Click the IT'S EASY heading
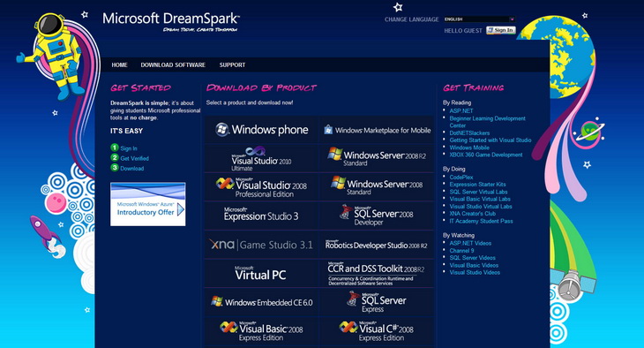This screenshot has height=348, width=644. (x=126, y=131)
